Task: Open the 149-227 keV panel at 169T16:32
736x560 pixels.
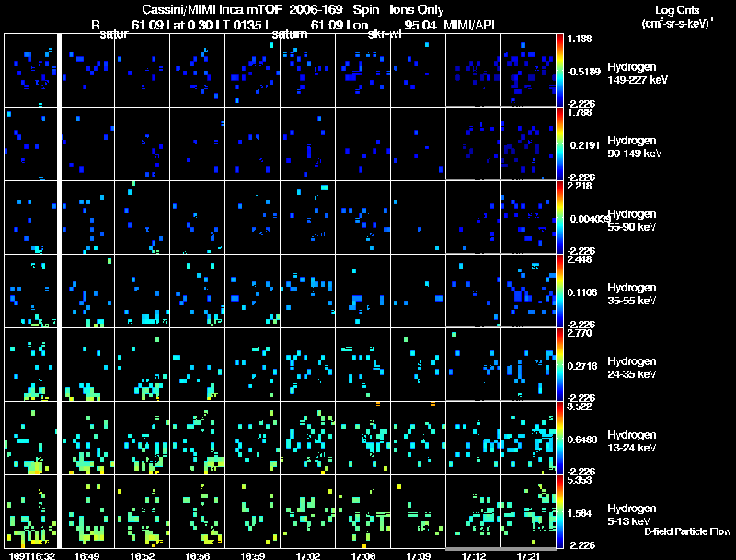Action: (x=30, y=70)
